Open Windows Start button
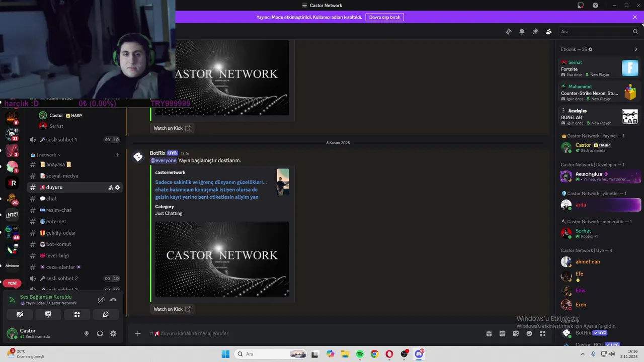 225,354
